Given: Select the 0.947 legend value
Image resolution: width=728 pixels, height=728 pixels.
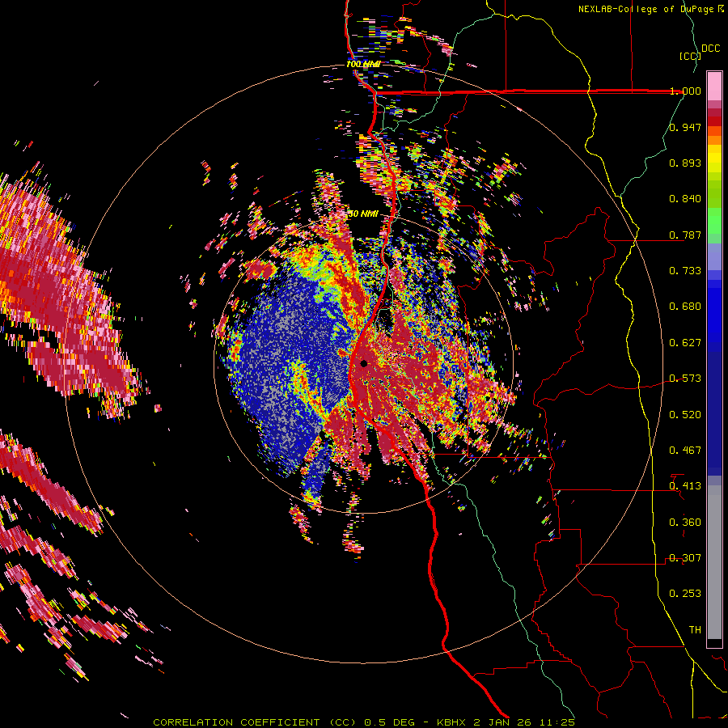Looking at the screenshot, I should 685,127.
